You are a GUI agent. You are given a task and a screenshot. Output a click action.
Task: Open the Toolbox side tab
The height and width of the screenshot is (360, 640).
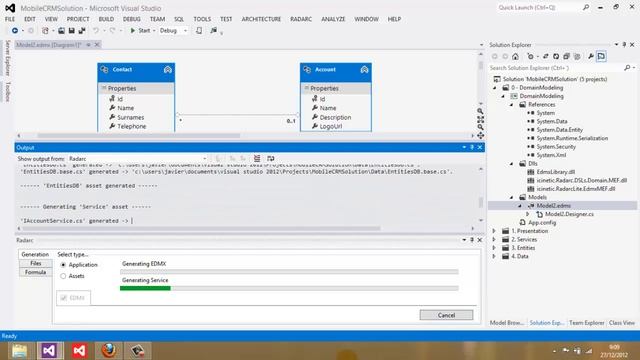pyautogui.click(x=7, y=91)
